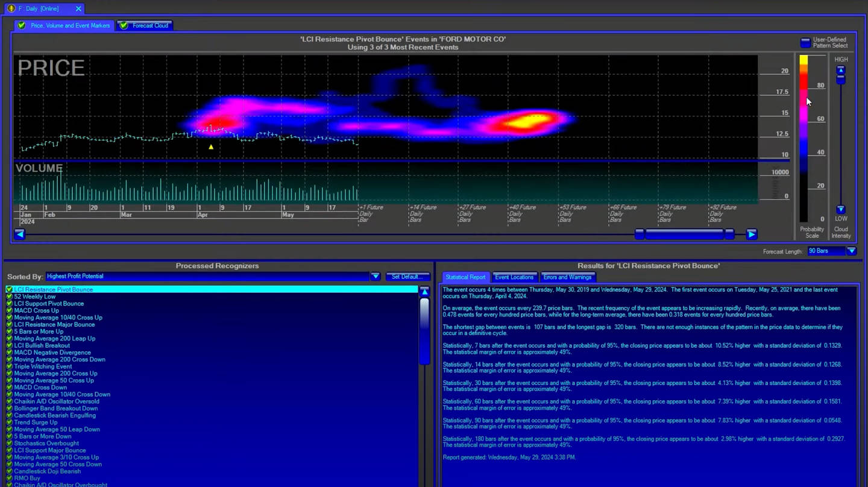Toggle the checkmark beside MACD Cross Up

coord(8,310)
